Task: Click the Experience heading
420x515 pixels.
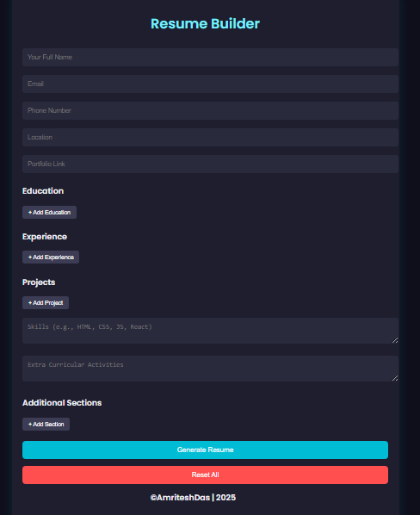Action: tap(45, 237)
